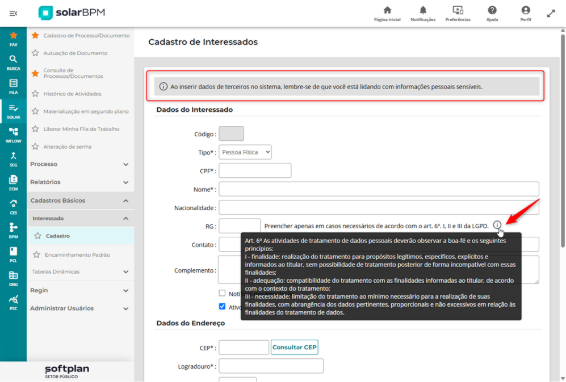
Task: Open the BUSCA search sidebar icon
Action: (x=13, y=63)
